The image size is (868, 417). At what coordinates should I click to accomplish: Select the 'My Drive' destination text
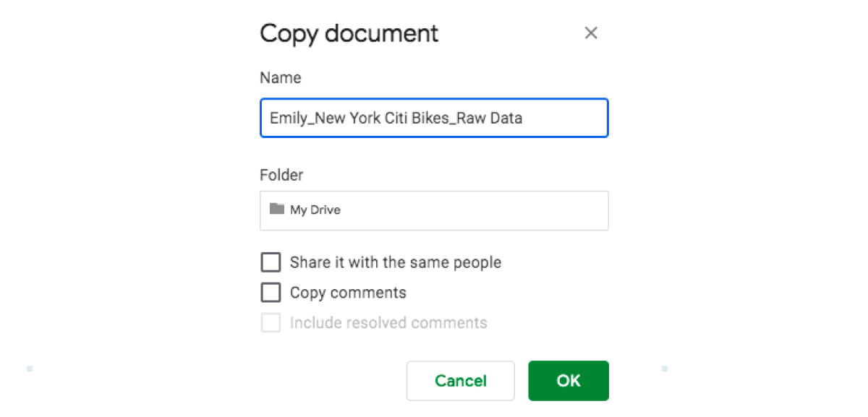pos(315,210)
